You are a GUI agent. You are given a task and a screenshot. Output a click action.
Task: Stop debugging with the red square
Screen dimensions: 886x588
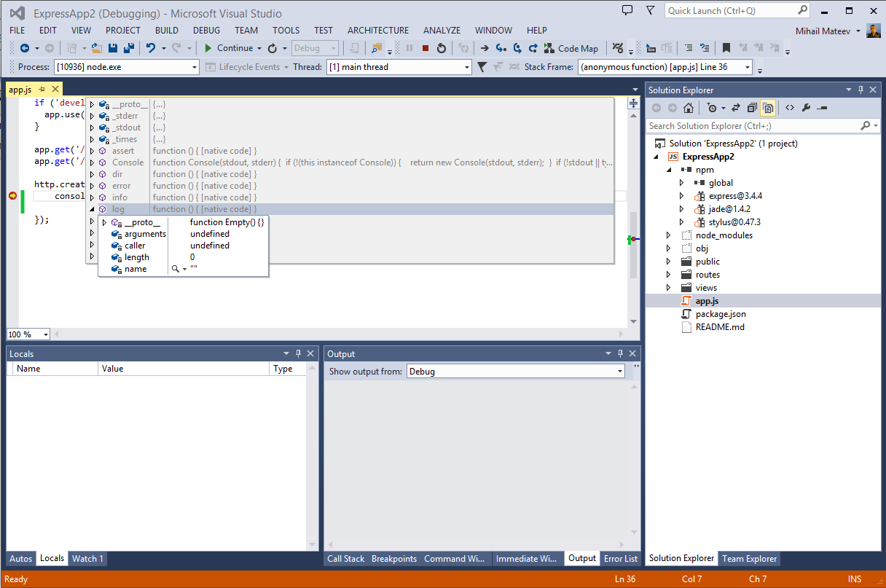coord(426,48)
